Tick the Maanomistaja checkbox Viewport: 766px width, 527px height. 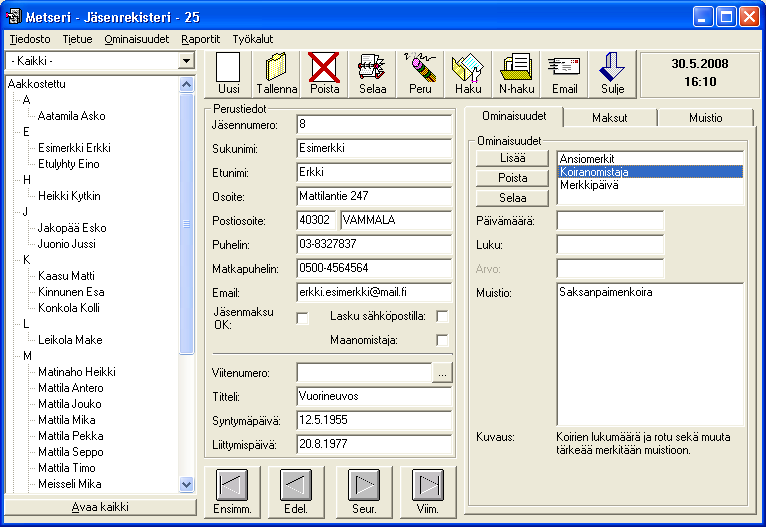click(442, 340)
